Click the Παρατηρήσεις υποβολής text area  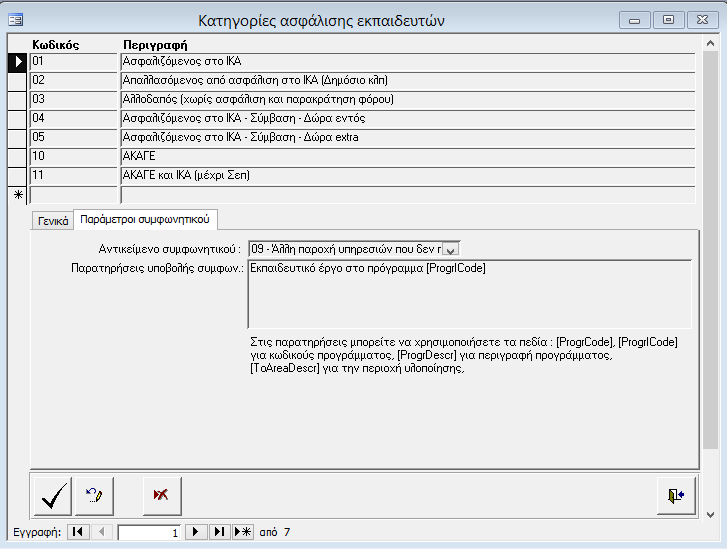[x=468, y=294]
